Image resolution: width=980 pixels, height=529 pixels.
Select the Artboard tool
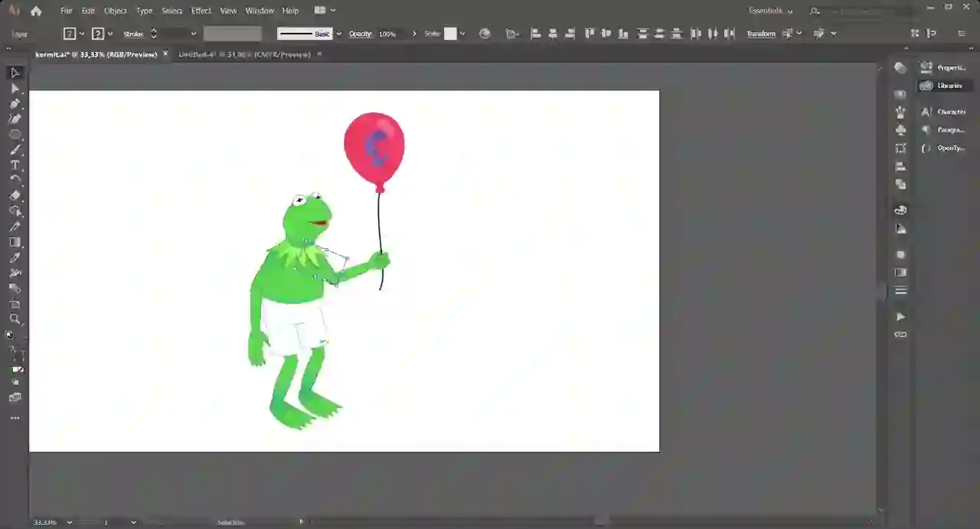[x=15, y=304]
